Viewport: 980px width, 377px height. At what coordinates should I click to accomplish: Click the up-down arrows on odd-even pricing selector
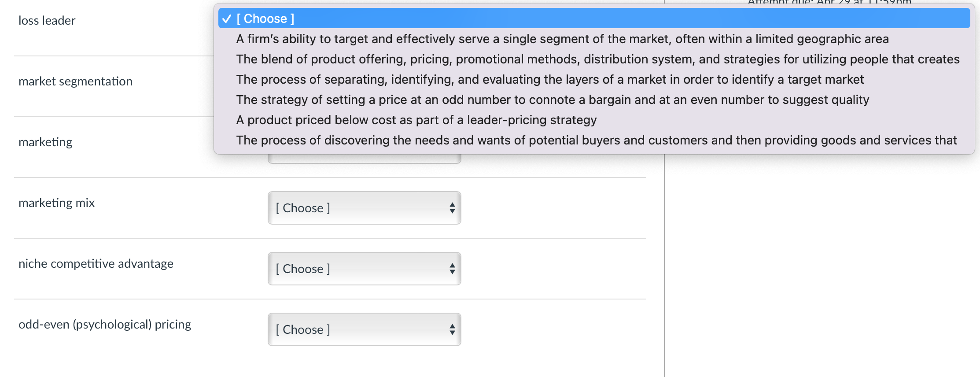tap(452, 329)
